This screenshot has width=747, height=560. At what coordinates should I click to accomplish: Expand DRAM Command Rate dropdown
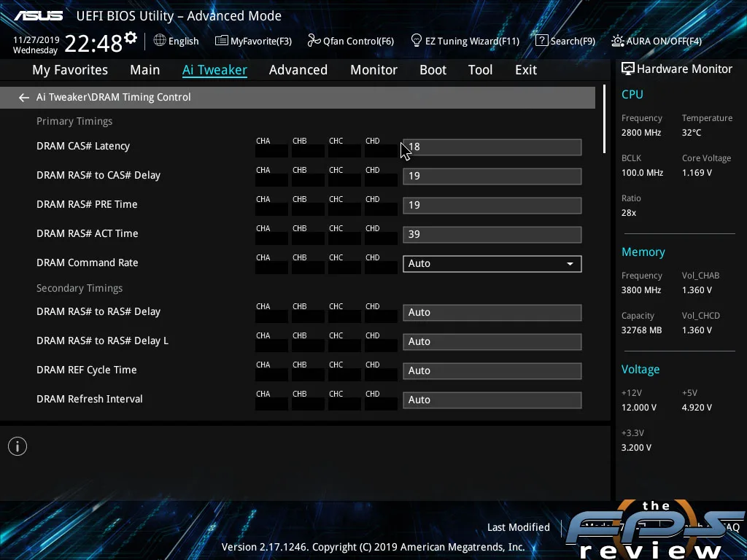(x=492, y=264)
